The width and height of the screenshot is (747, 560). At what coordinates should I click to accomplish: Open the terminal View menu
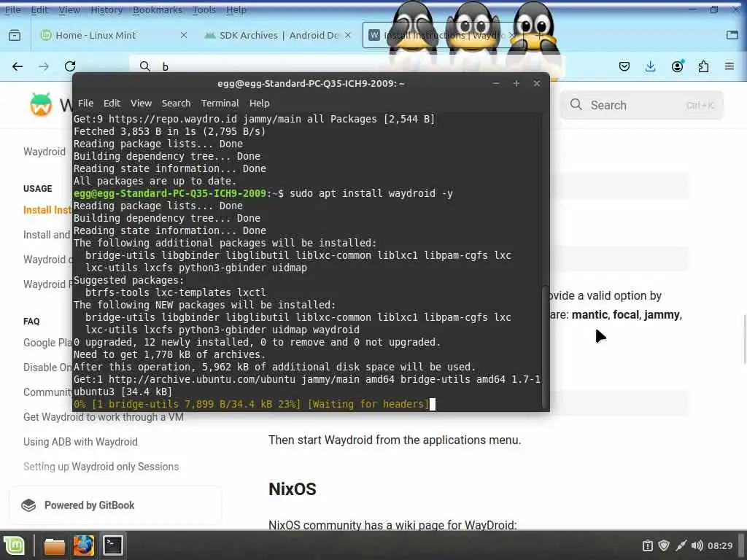(141, 104)
